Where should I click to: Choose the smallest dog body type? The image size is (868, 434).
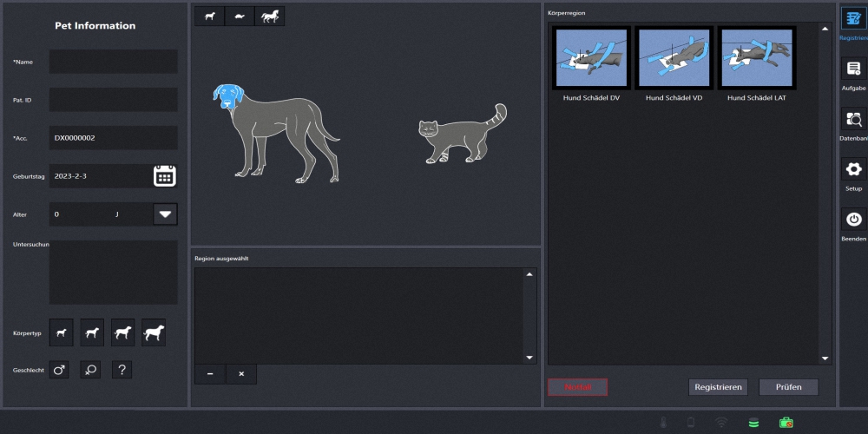(61, 332)
